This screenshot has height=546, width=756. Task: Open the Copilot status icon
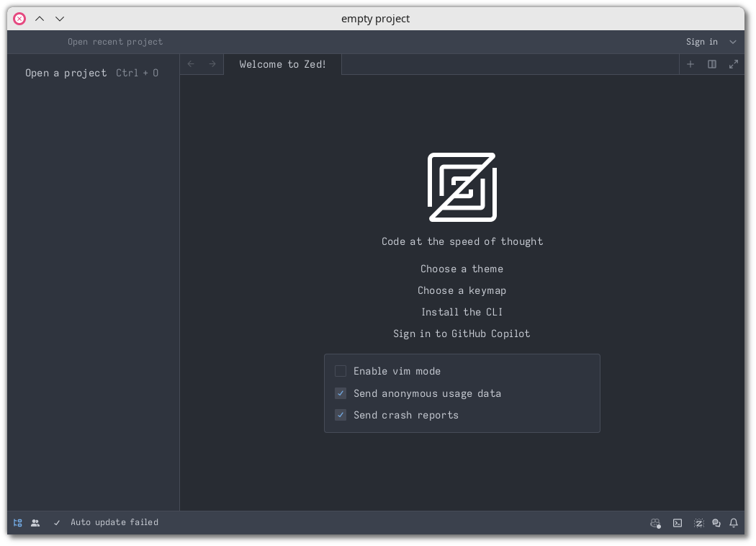655,523
